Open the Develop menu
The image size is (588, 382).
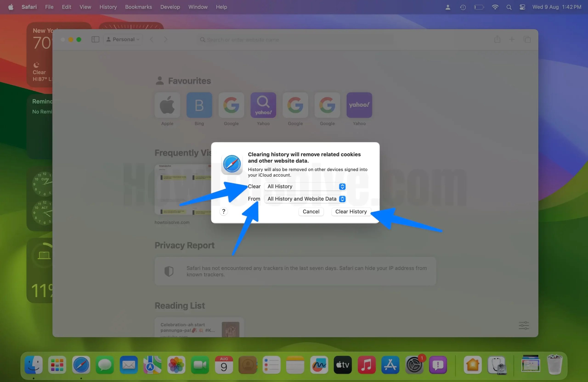coord(170,7)
